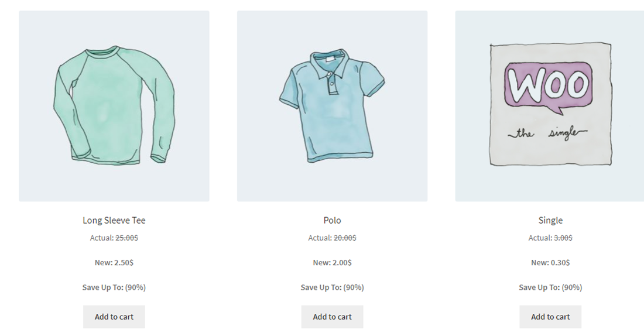
Task: Add the Single to cart
Action: pos(550,317)
